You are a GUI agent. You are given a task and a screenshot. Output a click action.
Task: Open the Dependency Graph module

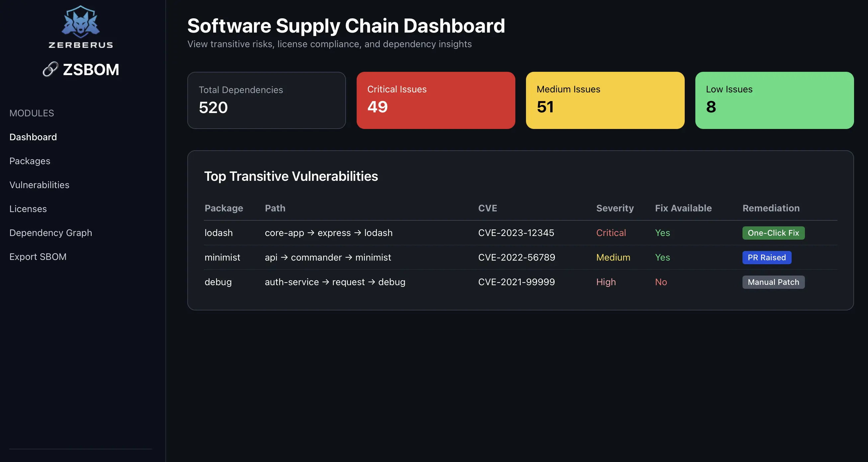point(50,233)
